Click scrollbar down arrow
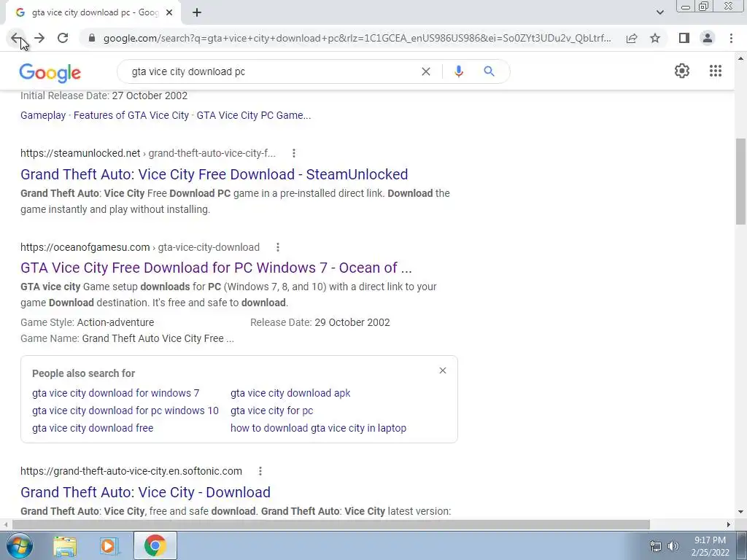The height and width of the screenshot is (560, 747). click(740, 512)
